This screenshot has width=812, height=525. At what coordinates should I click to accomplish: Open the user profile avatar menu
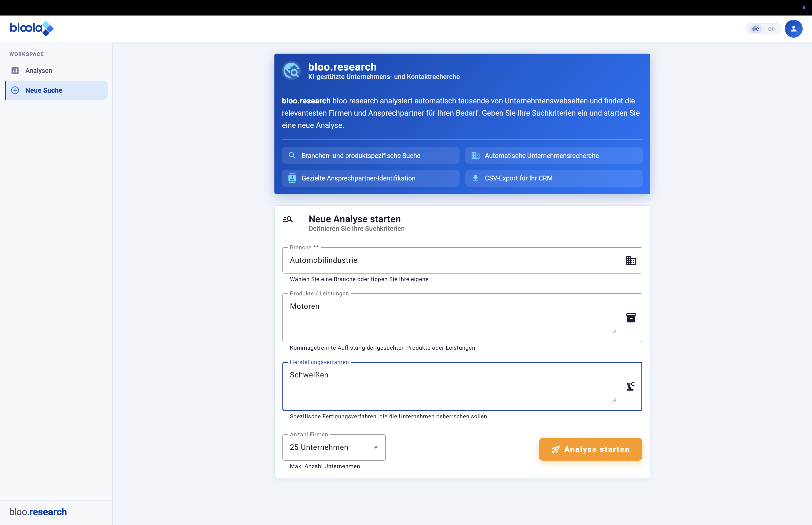(794, 29)
